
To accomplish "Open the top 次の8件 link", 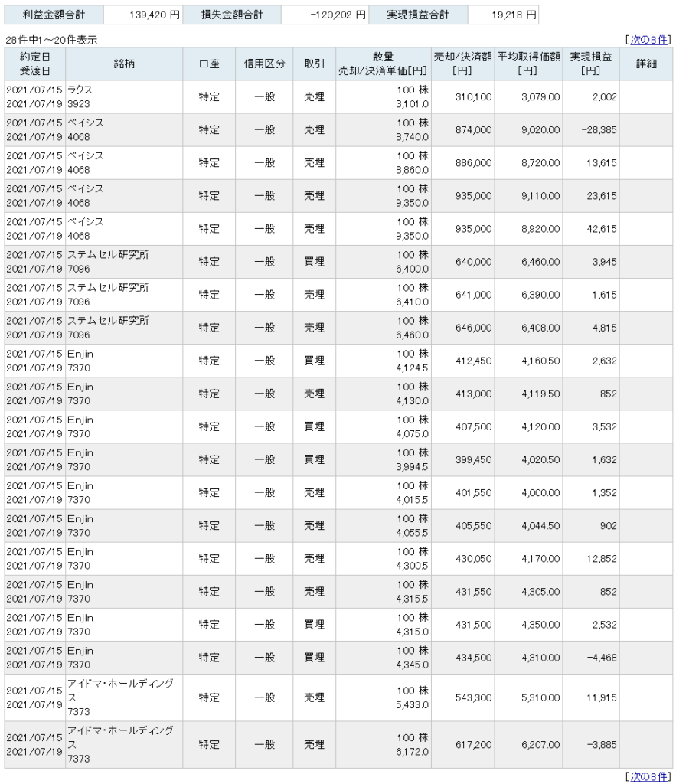I will (648, 40).
